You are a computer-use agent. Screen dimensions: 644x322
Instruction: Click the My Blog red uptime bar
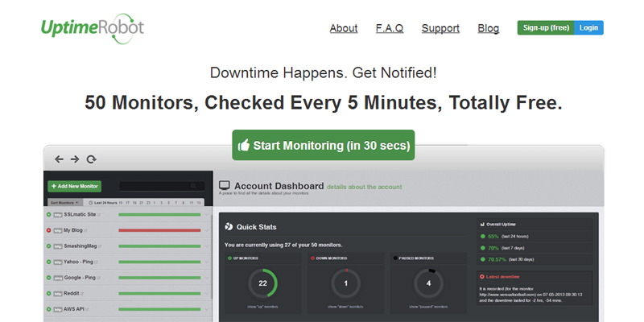point(159,230)
